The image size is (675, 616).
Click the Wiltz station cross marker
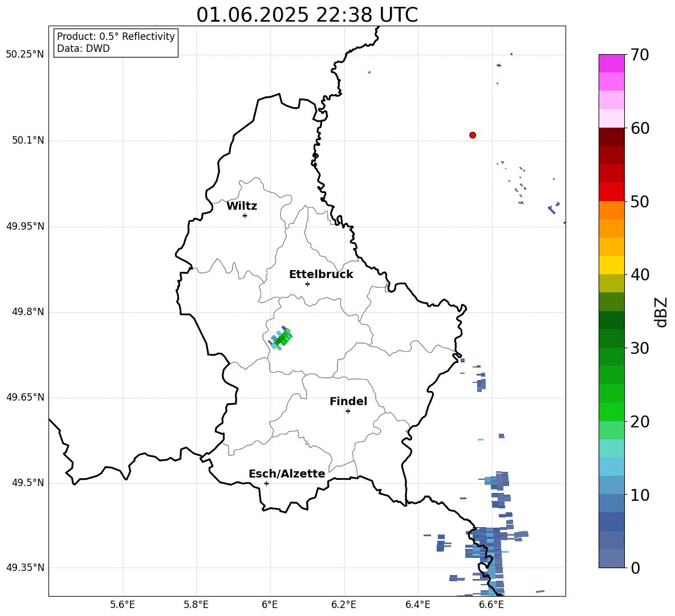245,215
